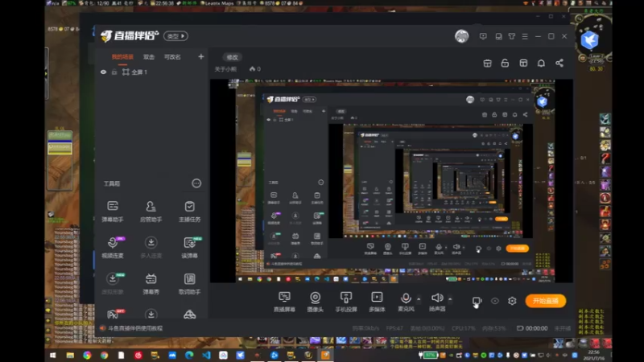This screenshot has height=362, width=644.
Task: Click the live preview canvas
Action: click(x=391, y=180)
